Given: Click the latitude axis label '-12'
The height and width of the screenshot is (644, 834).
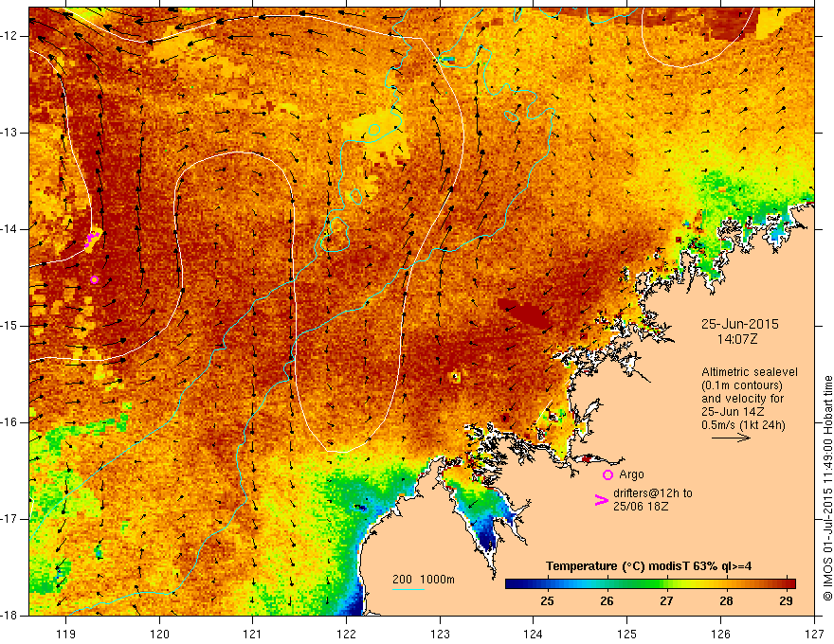Looking at the screenshot, I should coord(9,36).
